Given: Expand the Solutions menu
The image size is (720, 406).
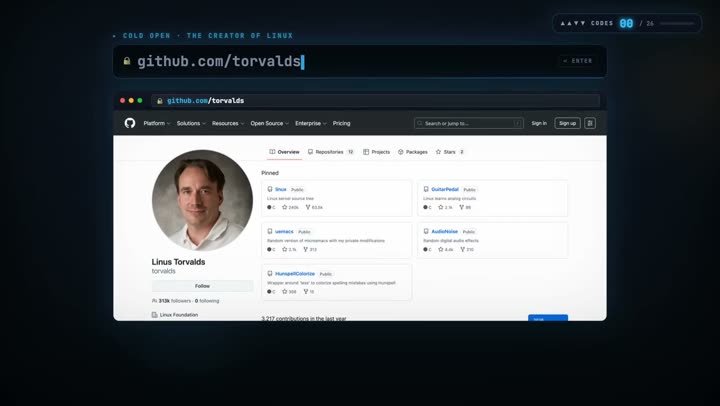Looking at the screenshot, I should (x=191, y=123).
